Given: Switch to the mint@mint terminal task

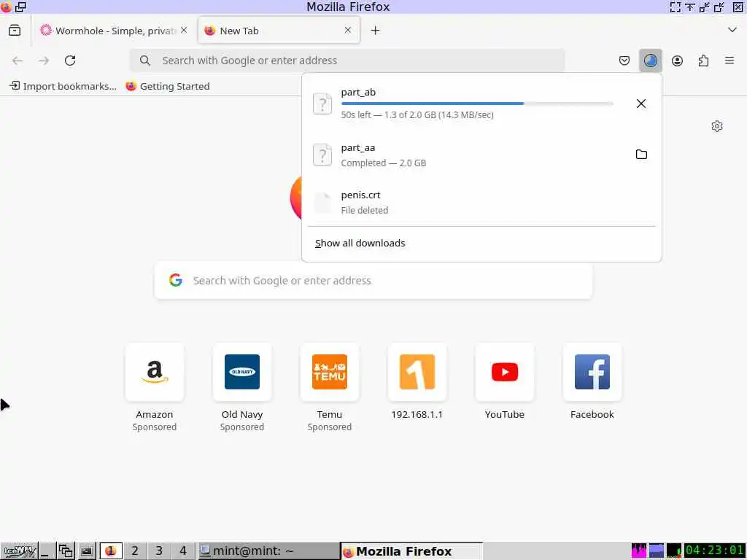Looking at the screenshot, I should [268, 551].
